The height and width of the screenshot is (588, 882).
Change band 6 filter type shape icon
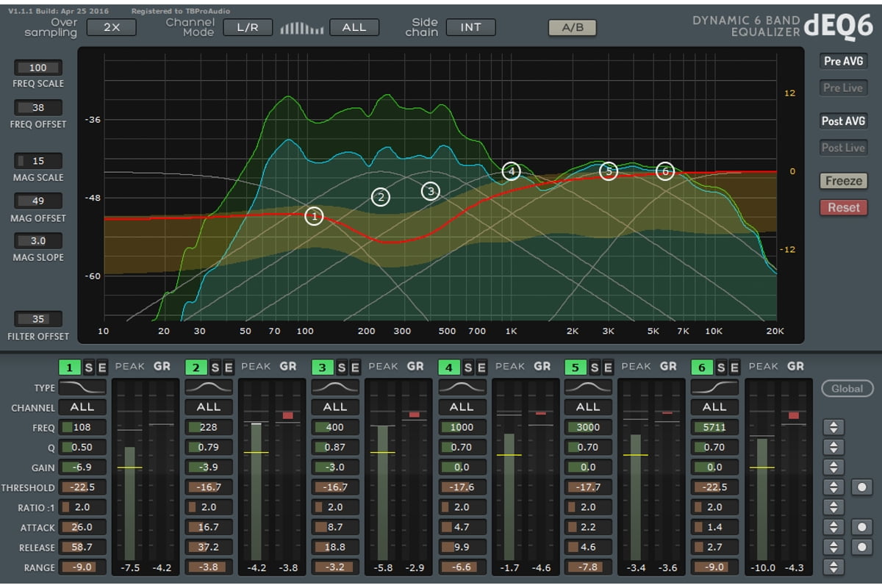[714, 387]
